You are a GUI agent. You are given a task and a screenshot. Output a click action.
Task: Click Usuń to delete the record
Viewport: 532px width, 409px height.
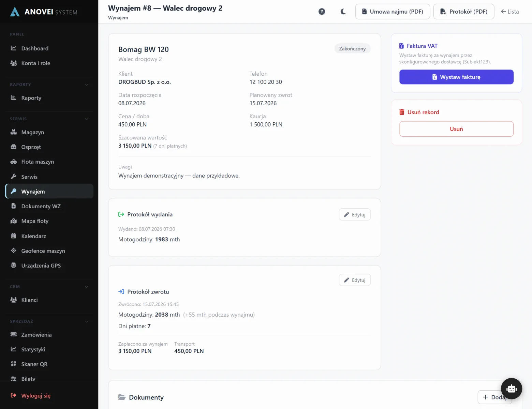[456, 129]
